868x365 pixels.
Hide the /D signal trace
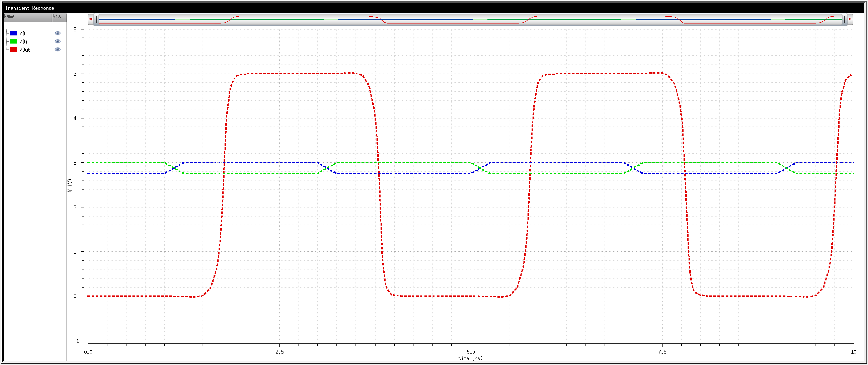[58, 33]
